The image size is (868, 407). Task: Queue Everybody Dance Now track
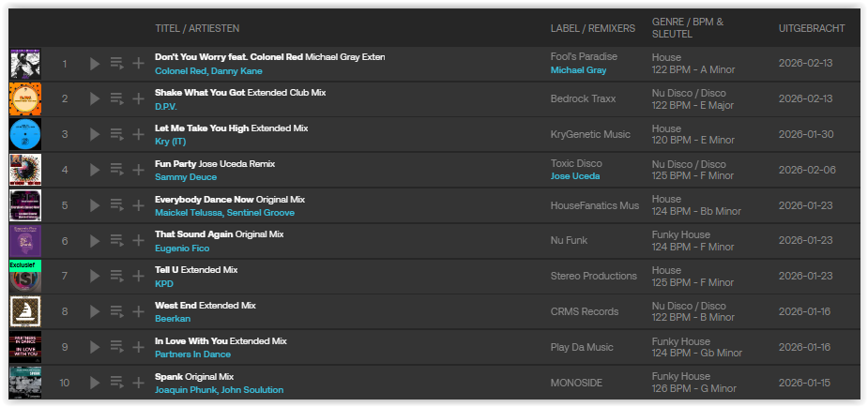pyautogui.click(x=116, y=205)
